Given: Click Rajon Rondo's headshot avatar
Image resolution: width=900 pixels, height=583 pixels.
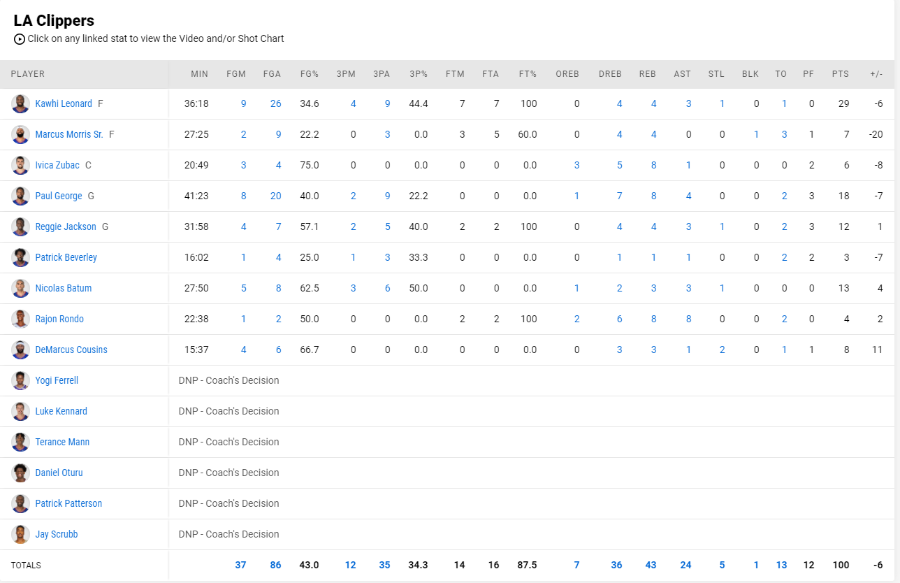Looking at the screenshot, I should pos(20,319).
